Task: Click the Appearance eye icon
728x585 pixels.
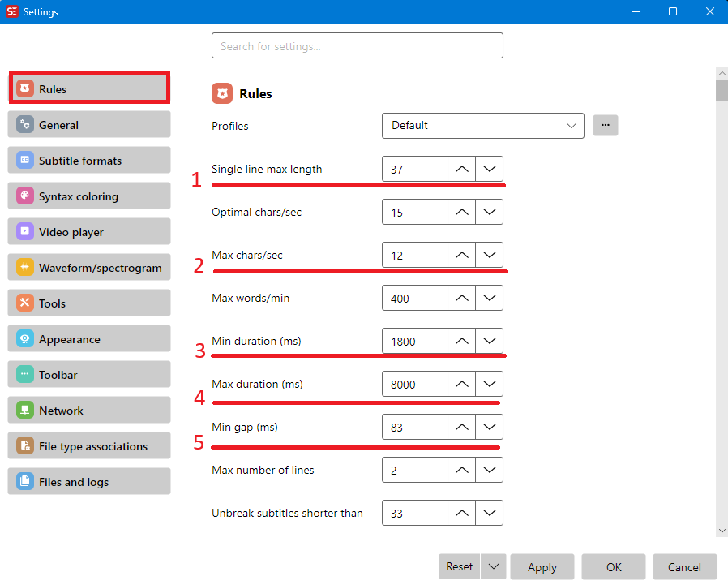Action: (24, 338)
